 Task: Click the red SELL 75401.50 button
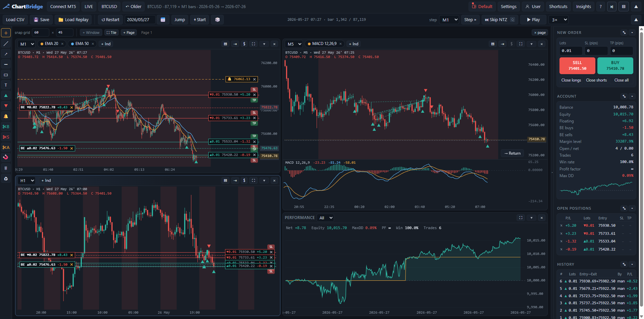pos(577,66)
